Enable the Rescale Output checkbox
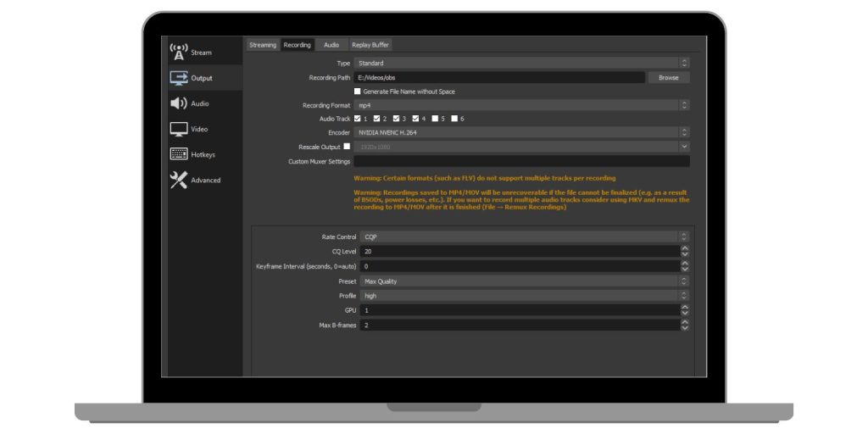Viewport: 868px width, 434px height. pyautogui.click(x=347, y=147)
